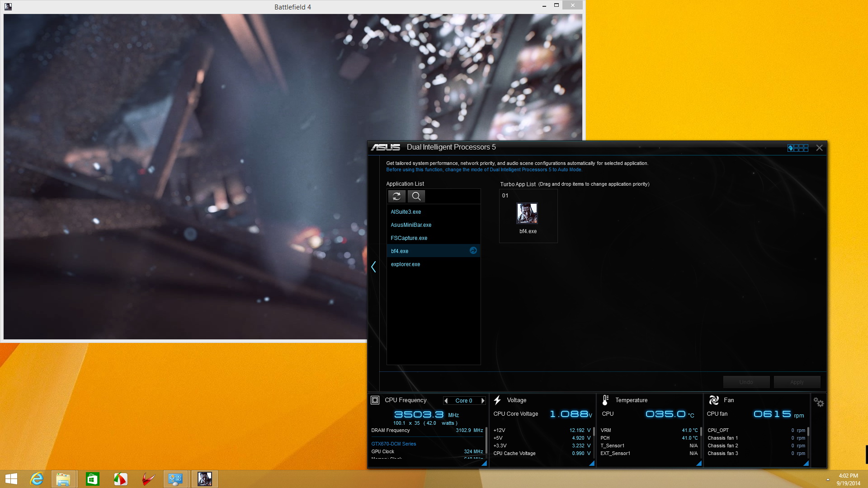Select explorer.exe in Application List

pos(433,264)
